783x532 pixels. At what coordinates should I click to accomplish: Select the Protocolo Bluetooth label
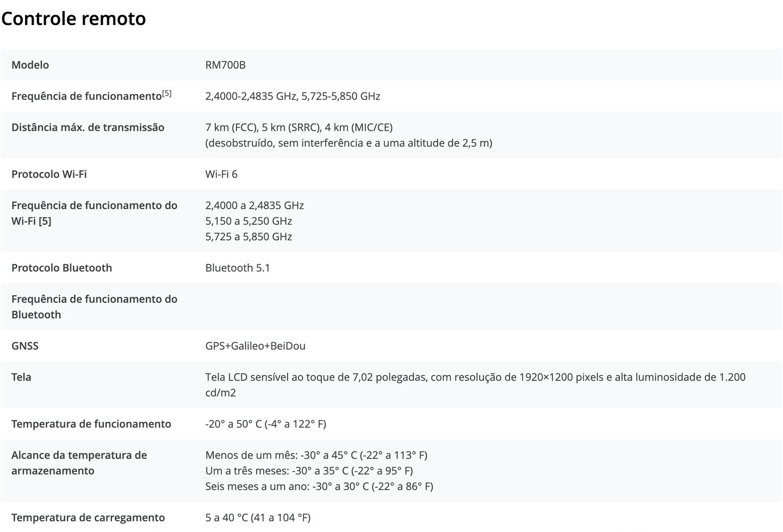tap(61, 267)
